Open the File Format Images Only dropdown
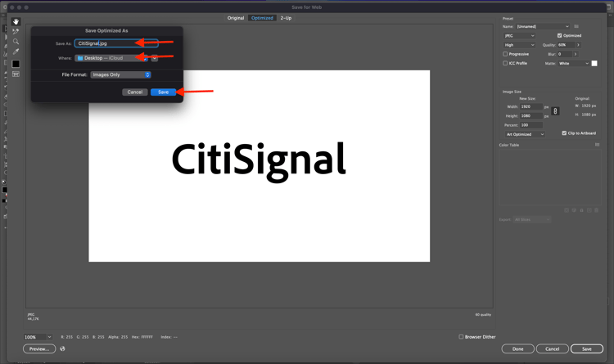 120,74
